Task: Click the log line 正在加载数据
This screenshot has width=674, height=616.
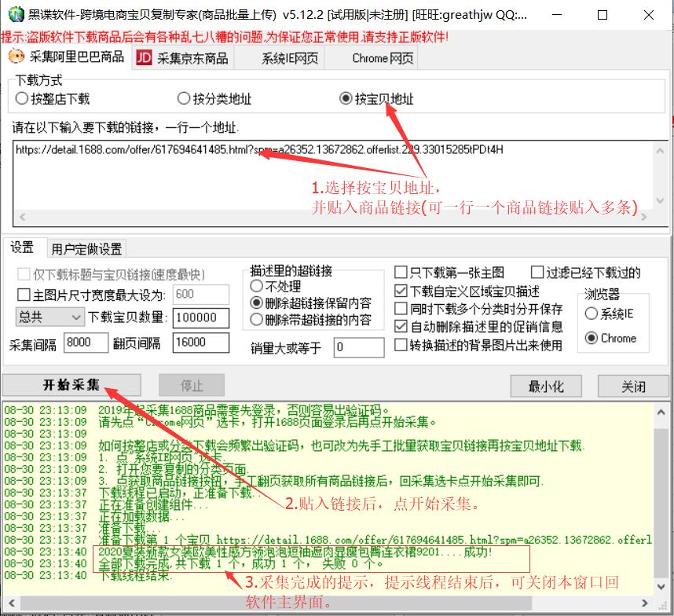Action: tap(141, 516)
